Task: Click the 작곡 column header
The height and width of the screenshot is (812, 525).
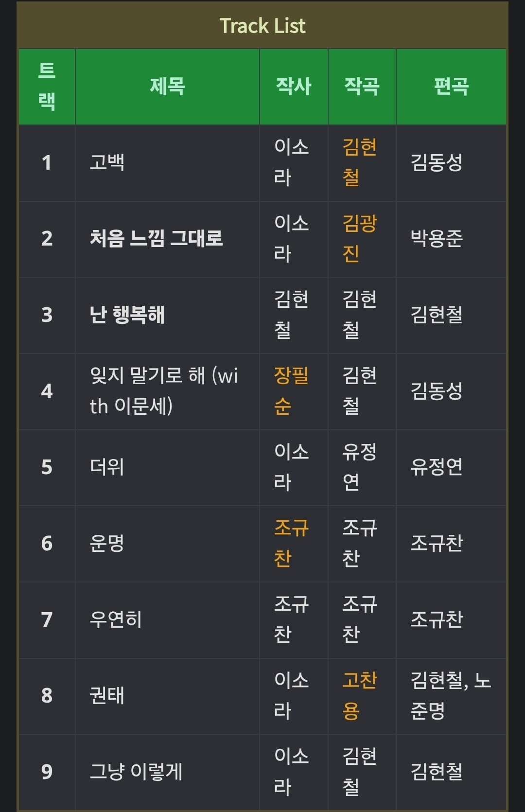Action: tap(362, 87)
